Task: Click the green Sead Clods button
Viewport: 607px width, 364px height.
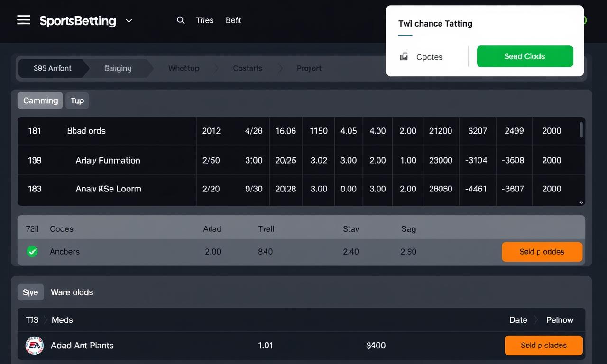Action: (524, 56)
